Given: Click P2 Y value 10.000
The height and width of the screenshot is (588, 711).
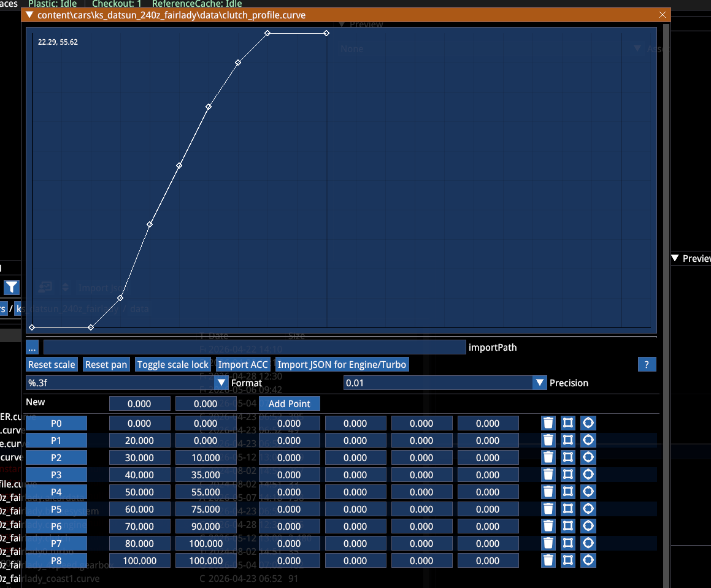Looking at the screenshot, I should 206,457.
